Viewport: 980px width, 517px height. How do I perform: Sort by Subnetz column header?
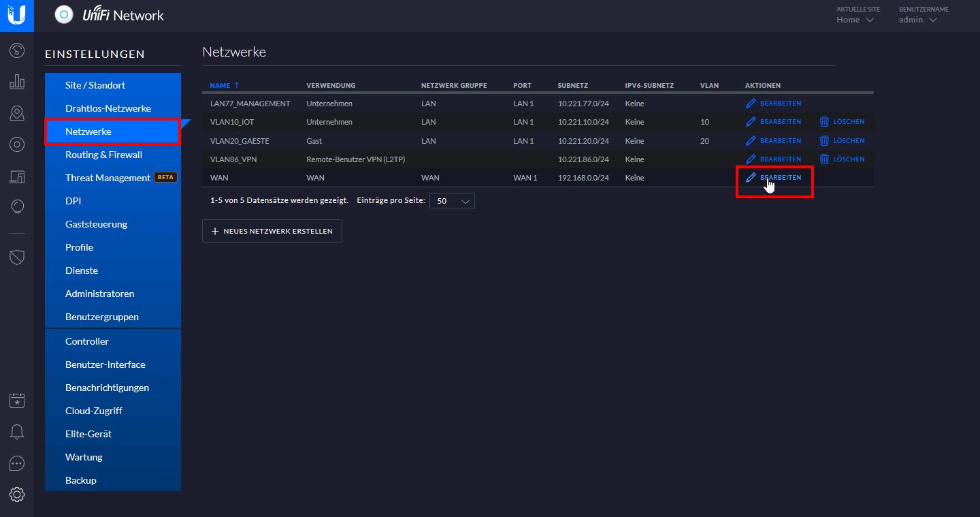572,85
